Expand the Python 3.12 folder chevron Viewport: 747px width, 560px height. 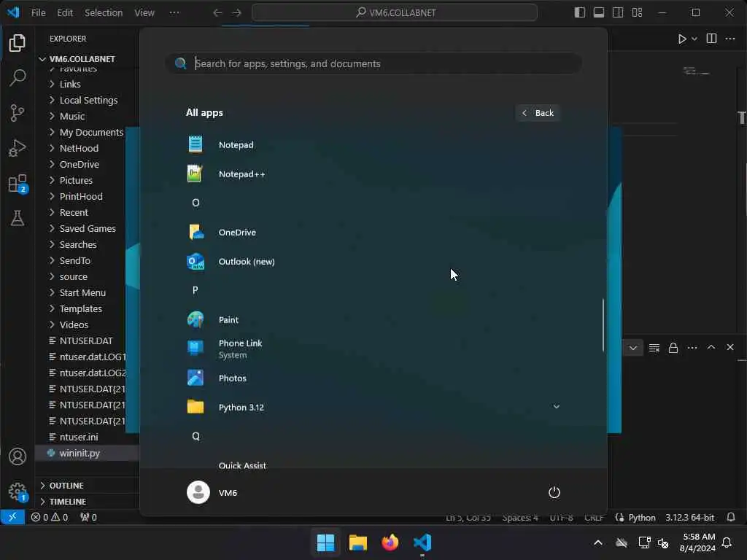point(556,407)
